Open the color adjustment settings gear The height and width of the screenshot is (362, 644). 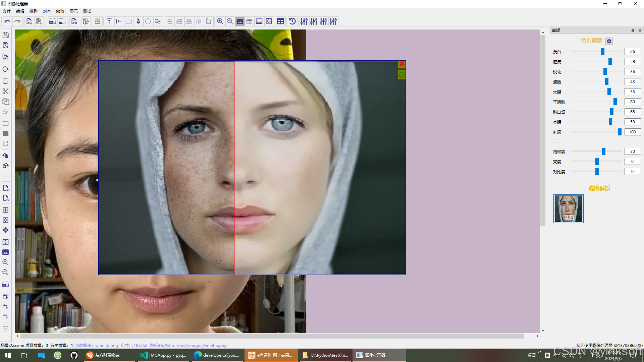pos(609,41)
